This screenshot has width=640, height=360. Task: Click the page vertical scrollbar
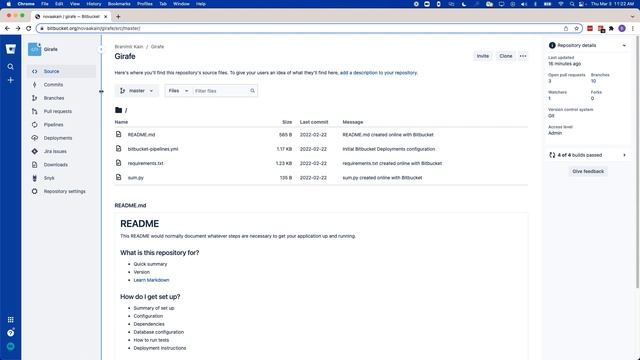[637, 163]
